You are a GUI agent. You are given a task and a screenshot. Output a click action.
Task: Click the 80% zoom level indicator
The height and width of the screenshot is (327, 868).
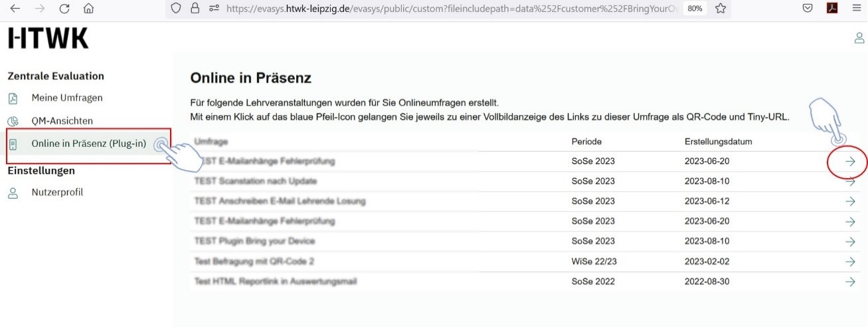point(695,9)
